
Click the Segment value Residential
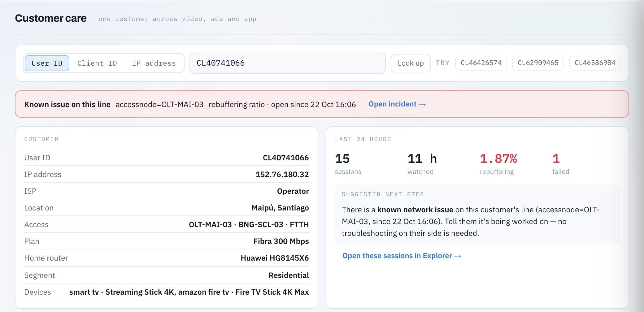(289, 275)
